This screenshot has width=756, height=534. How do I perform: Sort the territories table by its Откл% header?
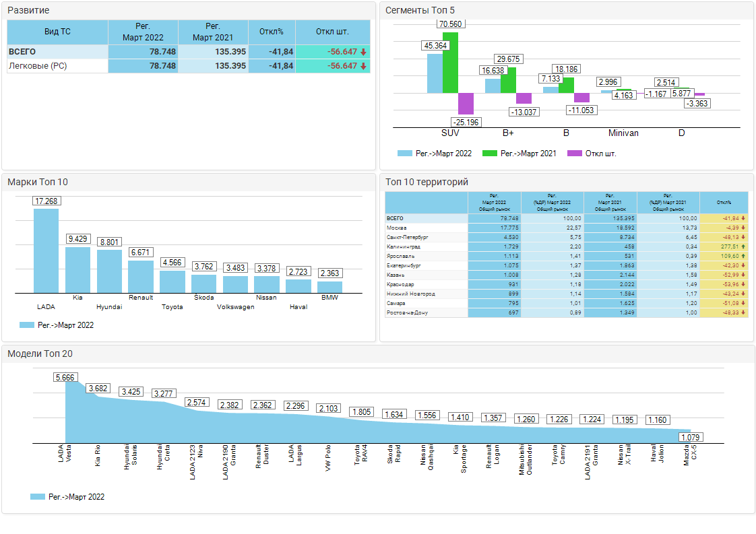[x=724, y=202]
